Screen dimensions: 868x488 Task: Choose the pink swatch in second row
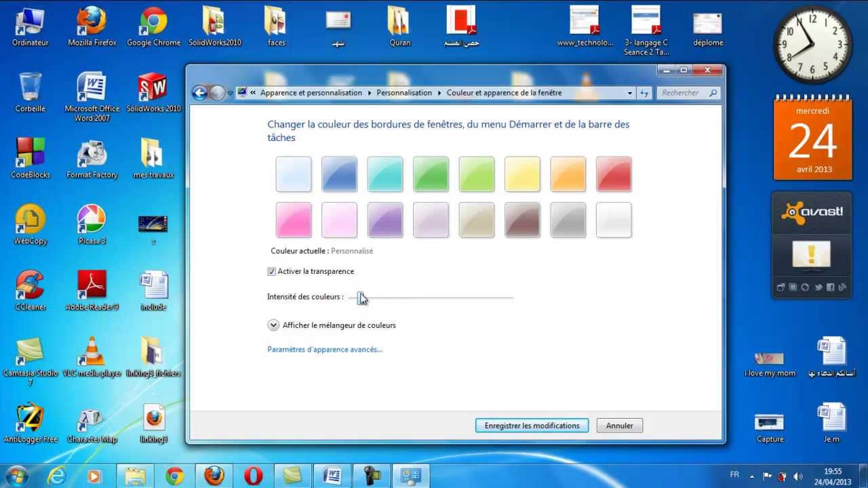coord(294,220)
